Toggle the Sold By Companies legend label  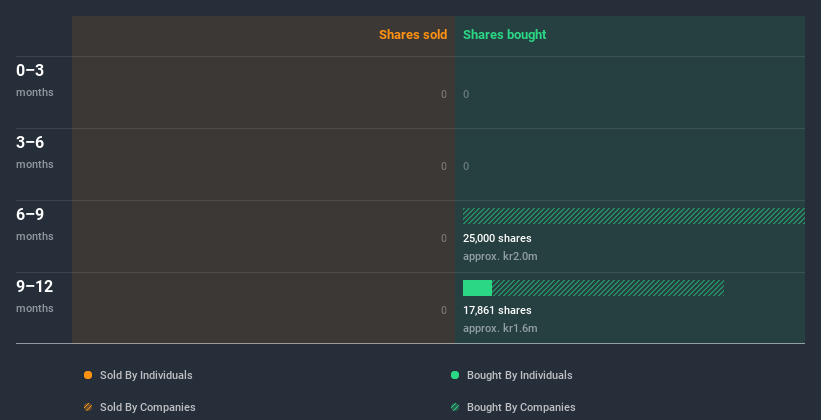pyautogui.click(x=147, y=407)
